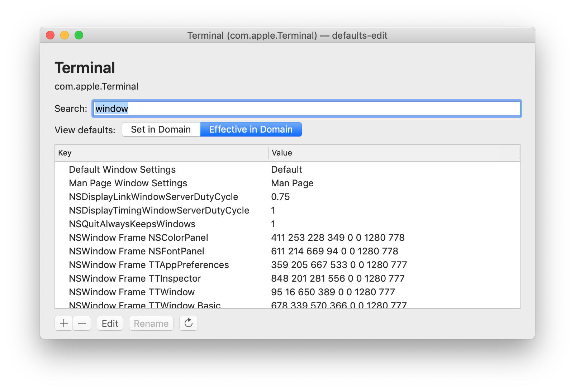Screen dimensions: 575x392
Task: Click the Default value in first row
Action: click(286, 169)
